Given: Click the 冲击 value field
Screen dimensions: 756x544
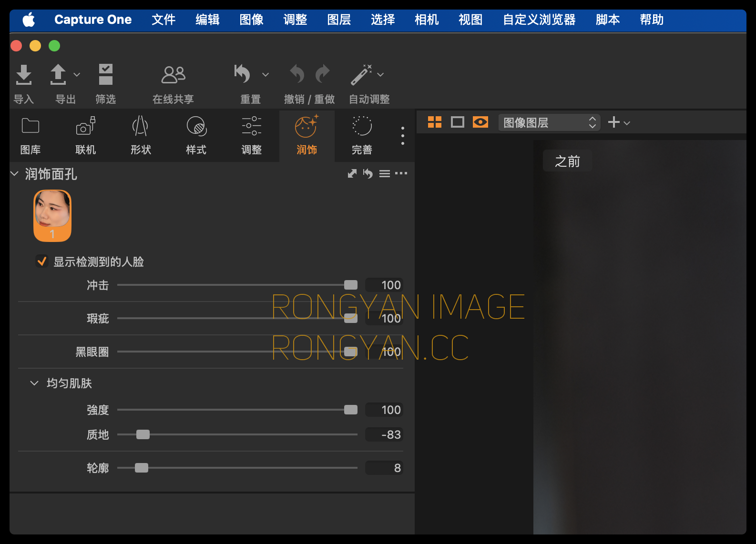Looking at the screenshot, I should 384,285.
